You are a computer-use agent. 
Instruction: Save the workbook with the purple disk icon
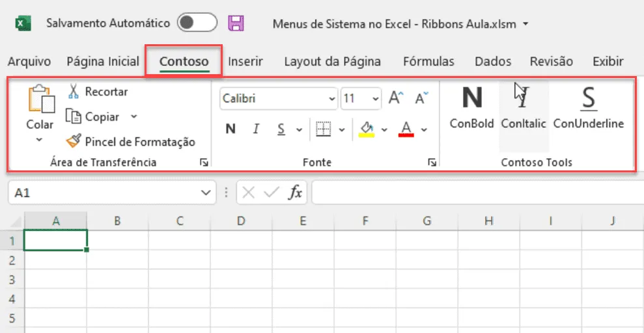(236, 23)
